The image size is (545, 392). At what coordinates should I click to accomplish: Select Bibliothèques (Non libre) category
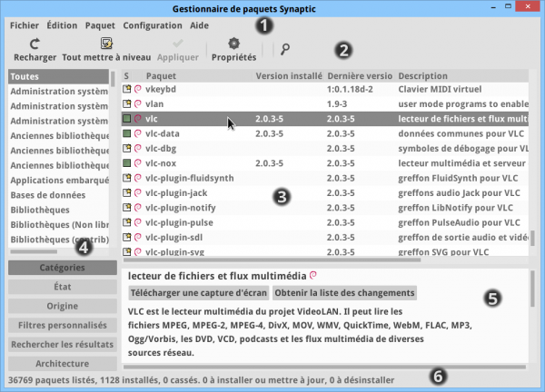click(58, 225)
